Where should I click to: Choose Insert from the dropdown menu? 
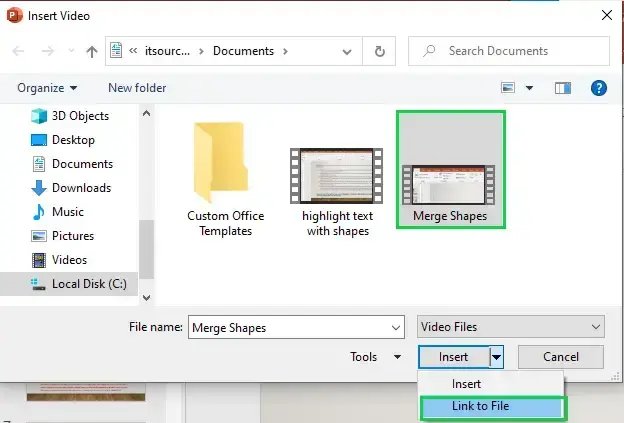(x=491, y=384)
